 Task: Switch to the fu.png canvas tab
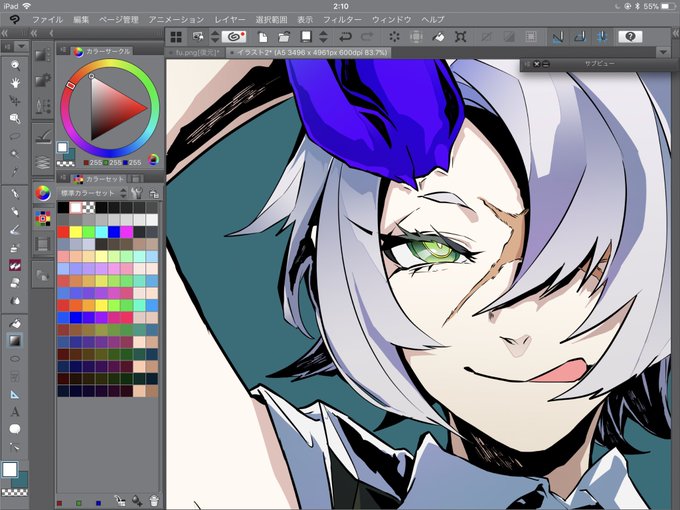point(198,52)
